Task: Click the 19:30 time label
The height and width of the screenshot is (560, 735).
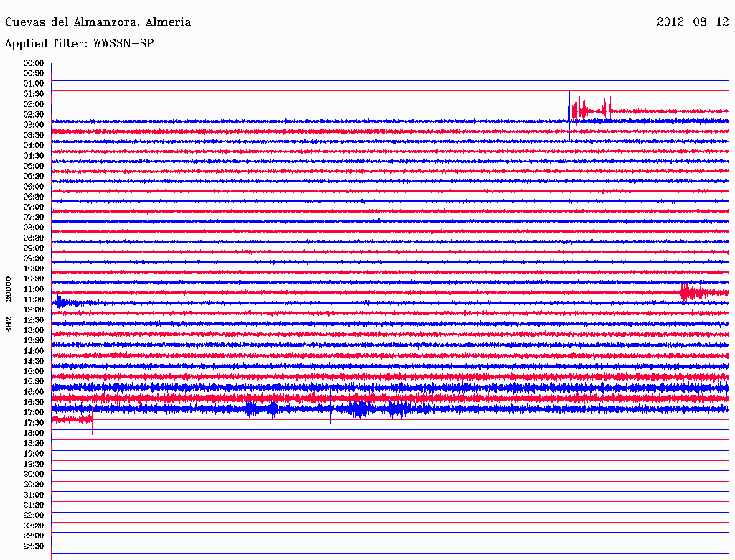Action: click(34, 464)
